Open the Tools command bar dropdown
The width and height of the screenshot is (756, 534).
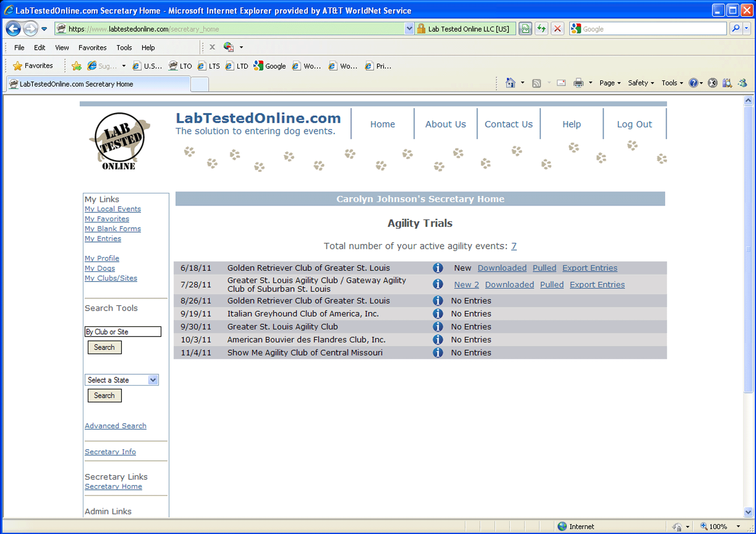[672, 83]
